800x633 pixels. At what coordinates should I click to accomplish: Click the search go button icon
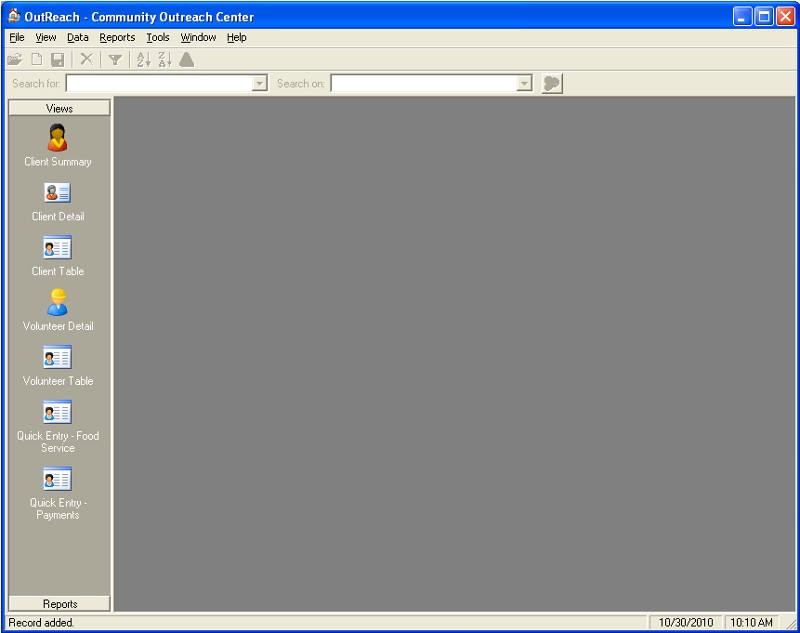tap(552, 84)
